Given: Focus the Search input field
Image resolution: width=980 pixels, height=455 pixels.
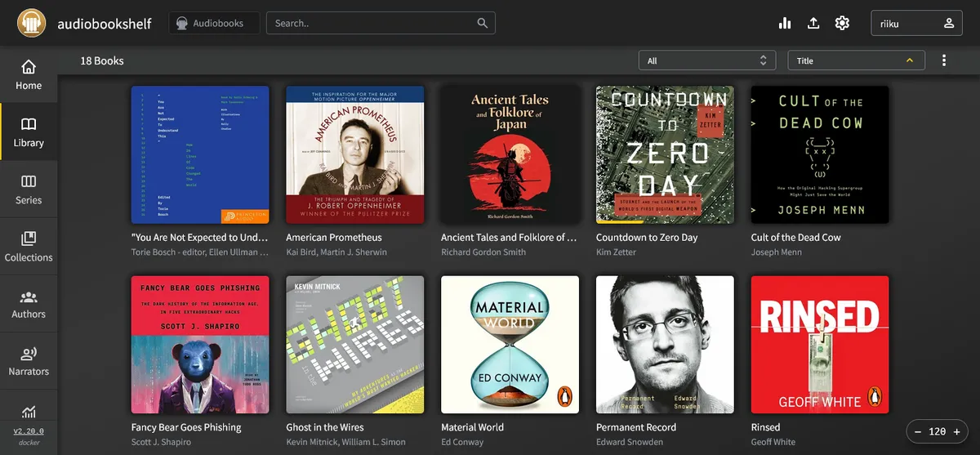Looking at the screenshot, I should click(x=381, y=23).
